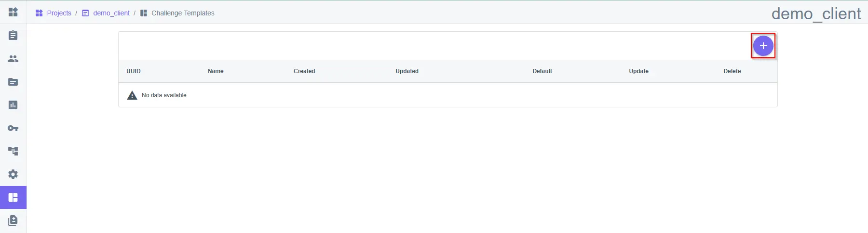
Task: Click the Update column header
Action: pos(638,71)
